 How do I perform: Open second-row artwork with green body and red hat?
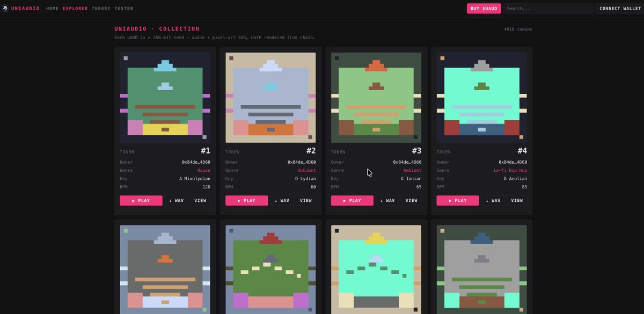[x=270, y=269]
